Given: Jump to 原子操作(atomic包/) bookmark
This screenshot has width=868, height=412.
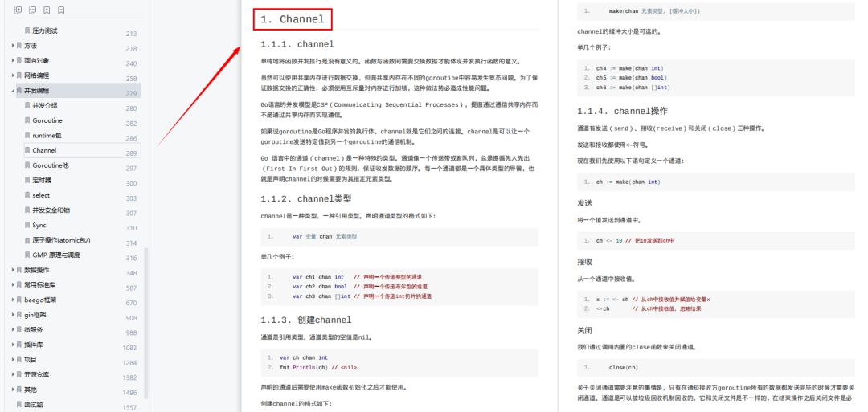Looking at the screenshot, I should click(61, 240).
